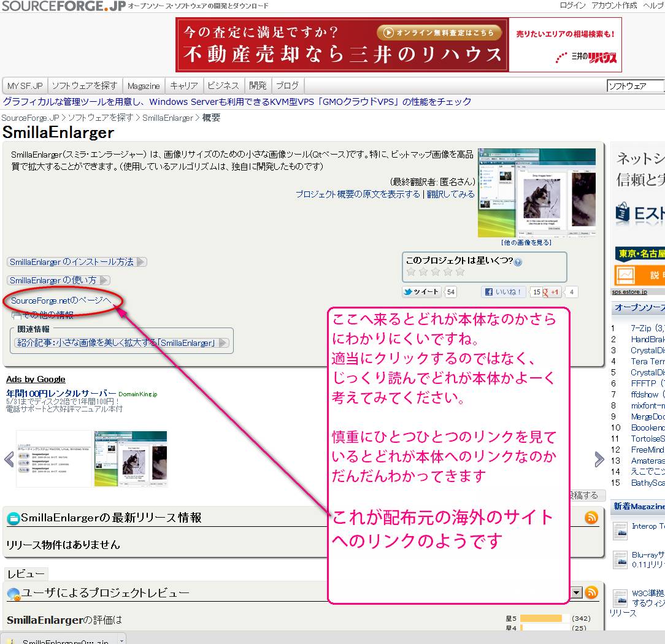
Task: Click the 翻訳してみる link
Action: click(x=450, y=194)
